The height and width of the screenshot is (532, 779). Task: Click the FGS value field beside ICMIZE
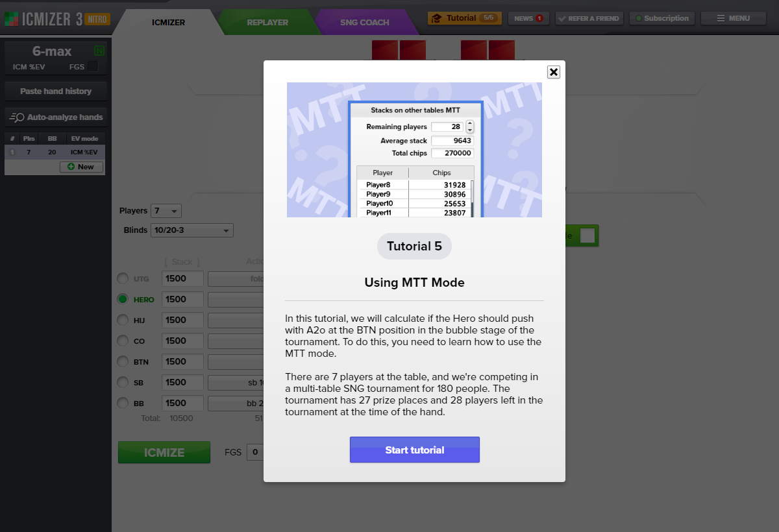pos(255,452)
